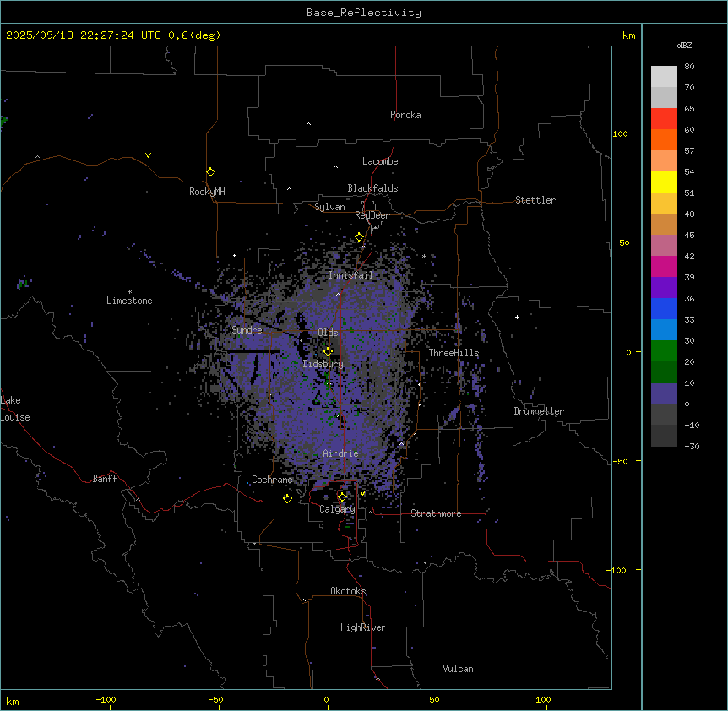This screenshot has height=711, width=728.
Task: Select the Banff location label
Action: point(105,479)
